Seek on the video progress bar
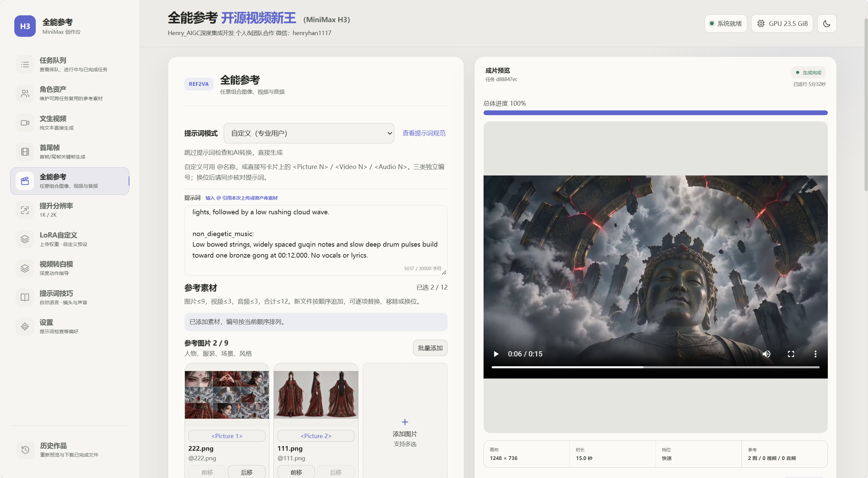This screenshot has width=868, height=478. point(656,367)
